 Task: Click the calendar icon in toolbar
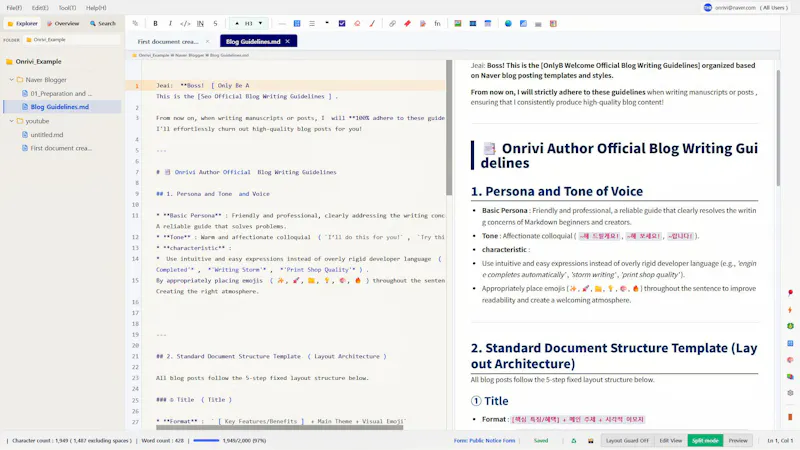[488, 23]
